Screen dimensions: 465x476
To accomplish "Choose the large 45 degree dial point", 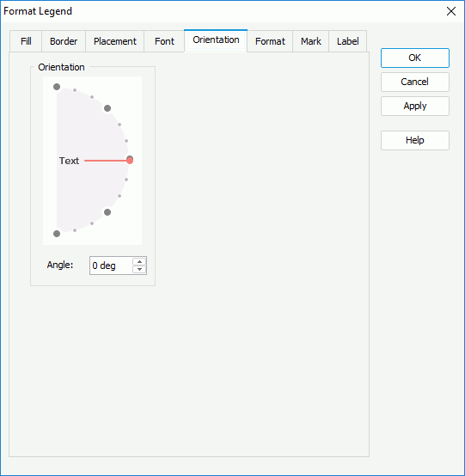I will [107, 108].
